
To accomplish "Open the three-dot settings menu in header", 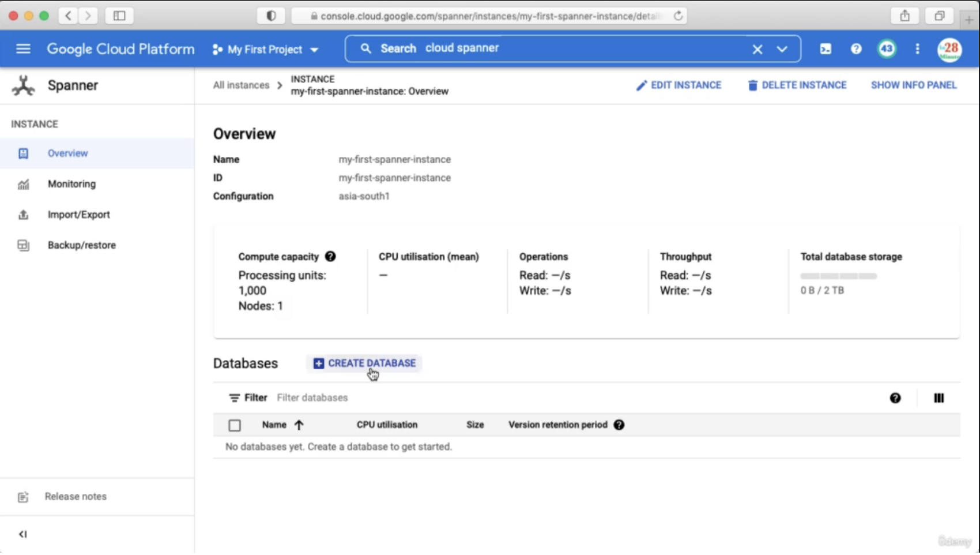I will [917, 49].
